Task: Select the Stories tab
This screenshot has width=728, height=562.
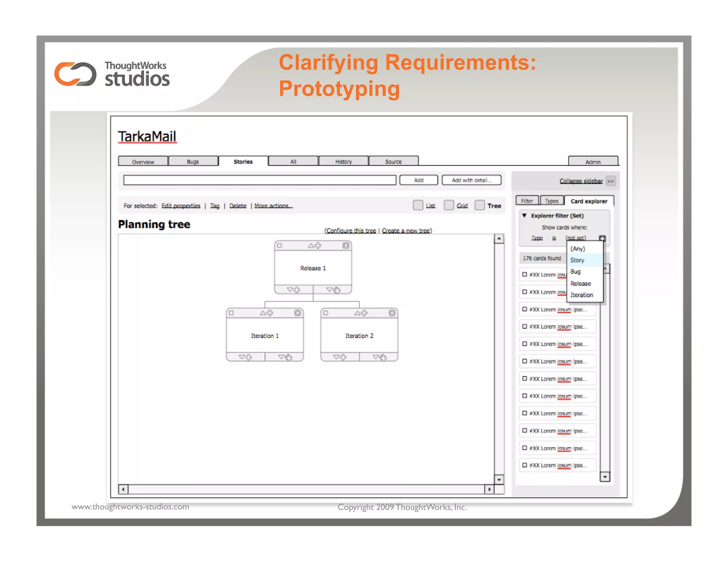Action: tap(243, 162)
